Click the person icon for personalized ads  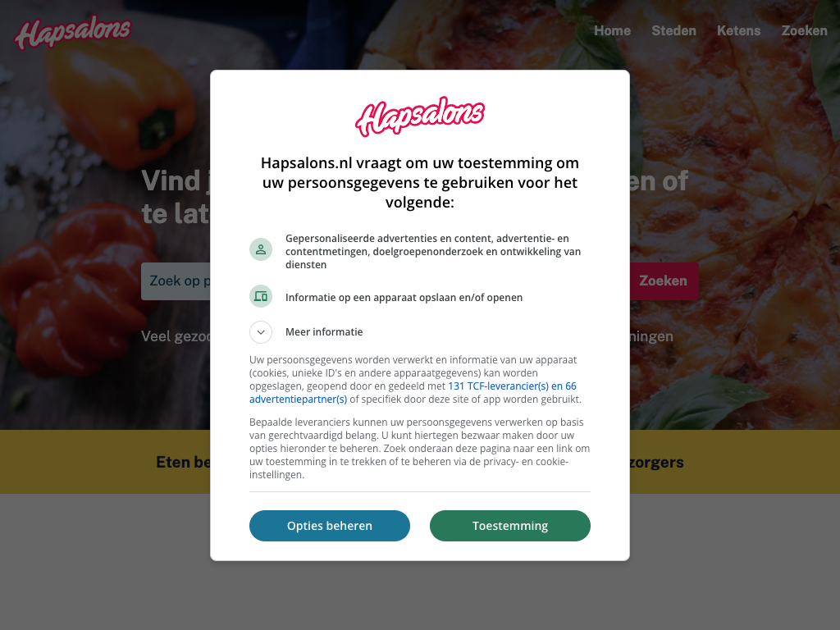(261, 249)
